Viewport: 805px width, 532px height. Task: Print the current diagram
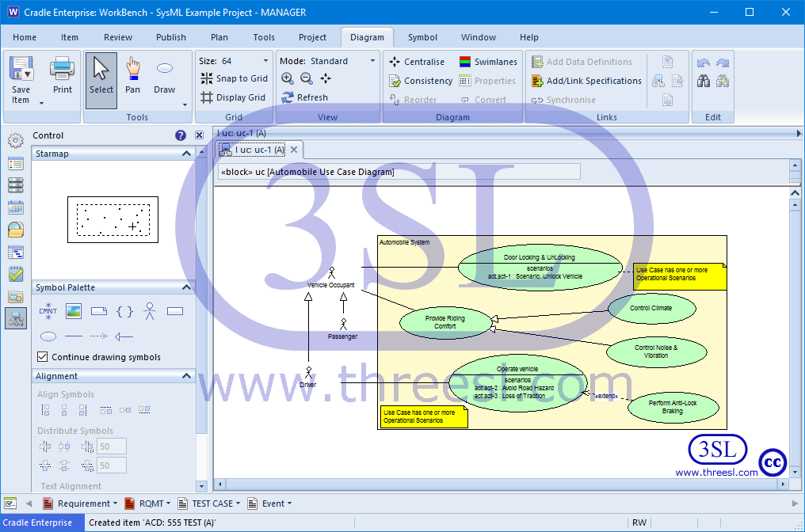62,77
